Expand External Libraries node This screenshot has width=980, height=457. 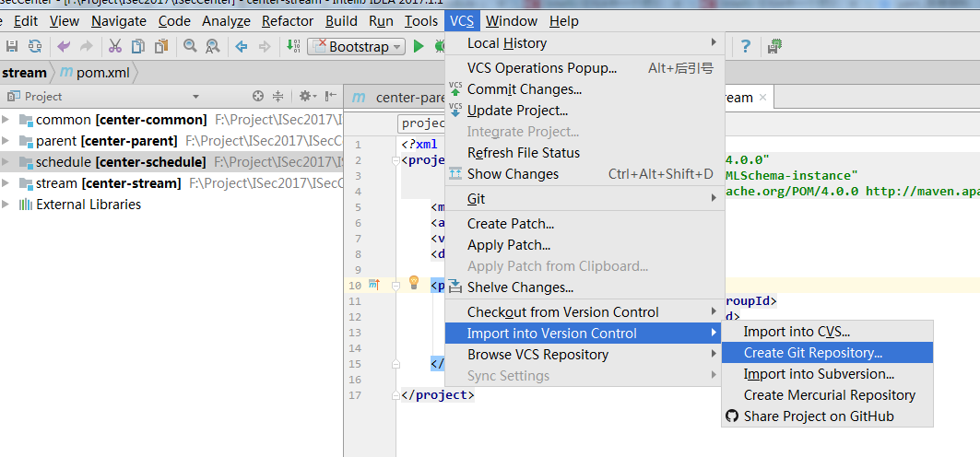[x=6, y=205]
